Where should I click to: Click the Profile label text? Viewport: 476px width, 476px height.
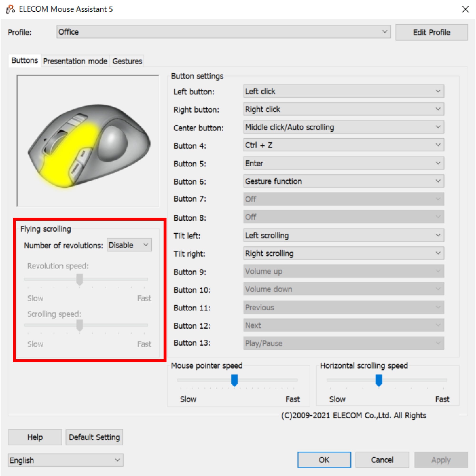coord(20,32)
